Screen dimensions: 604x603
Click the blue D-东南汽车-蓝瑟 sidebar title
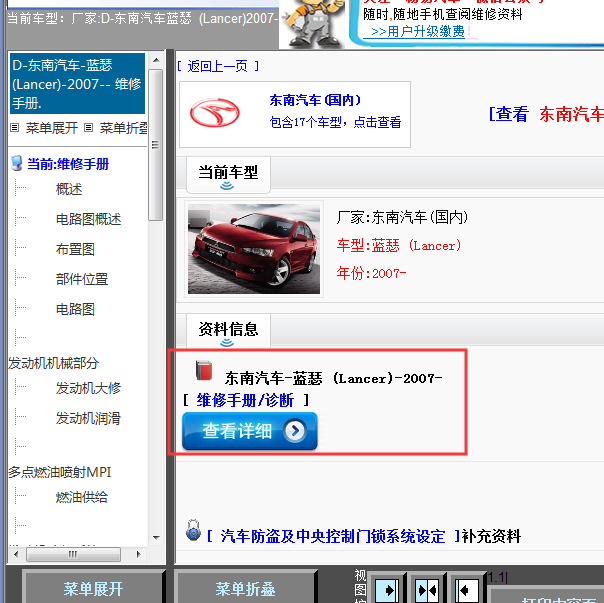click(77, 83)
